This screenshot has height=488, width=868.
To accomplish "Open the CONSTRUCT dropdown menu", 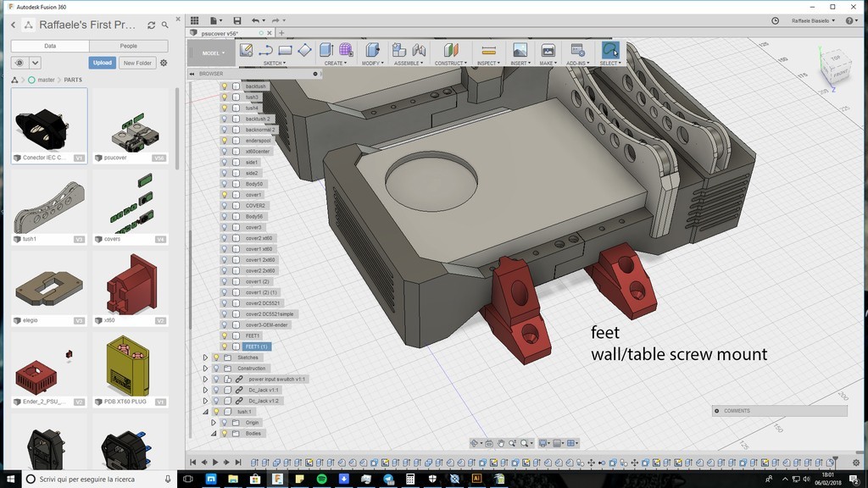I will [451, 64].
